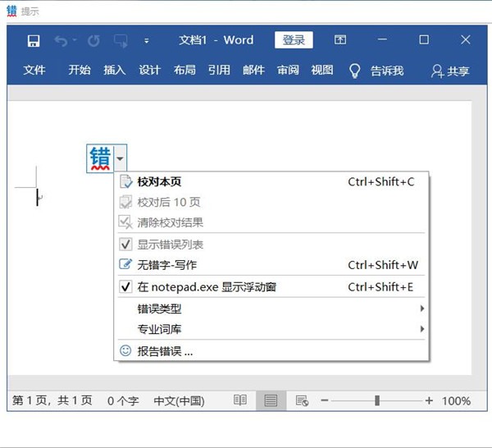The width and height of the screenshot is (492, 448).
Task: Click the 校对本页 document check icon
Action: tap(125, 182)
